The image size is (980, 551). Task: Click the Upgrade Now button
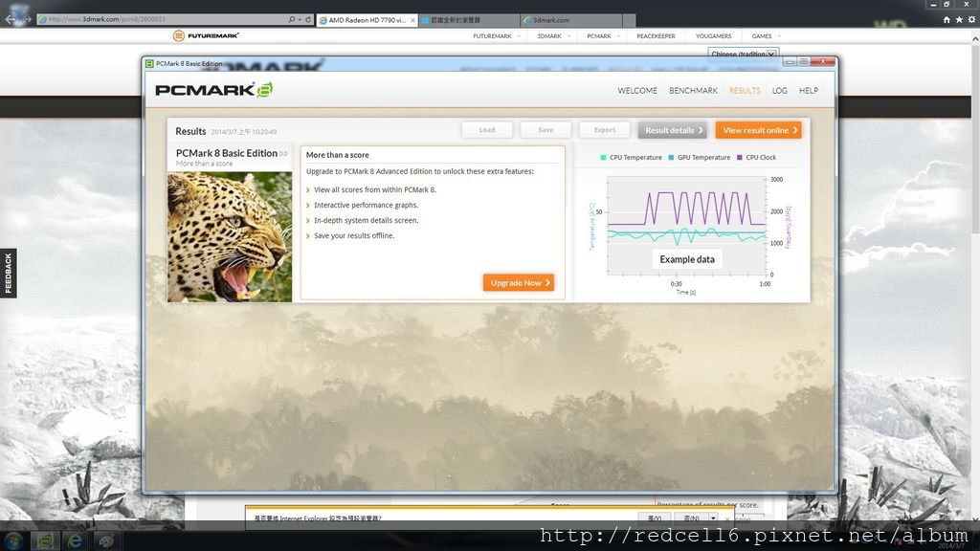(x=519, y=282)
